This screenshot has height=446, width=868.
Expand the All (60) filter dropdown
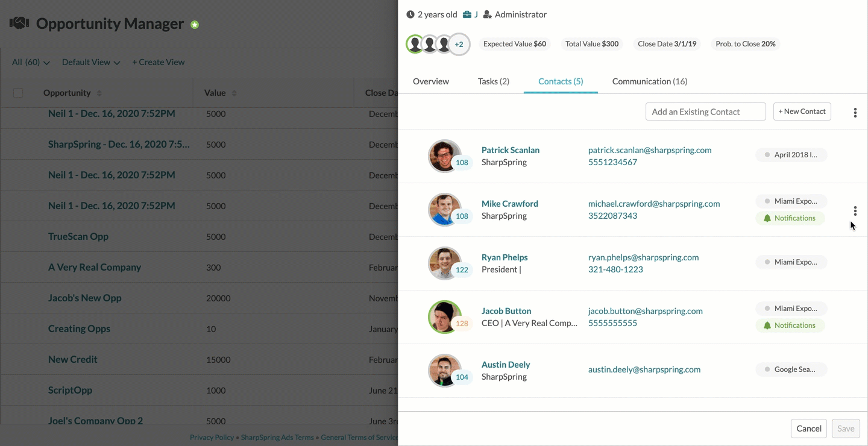point(31,62)
